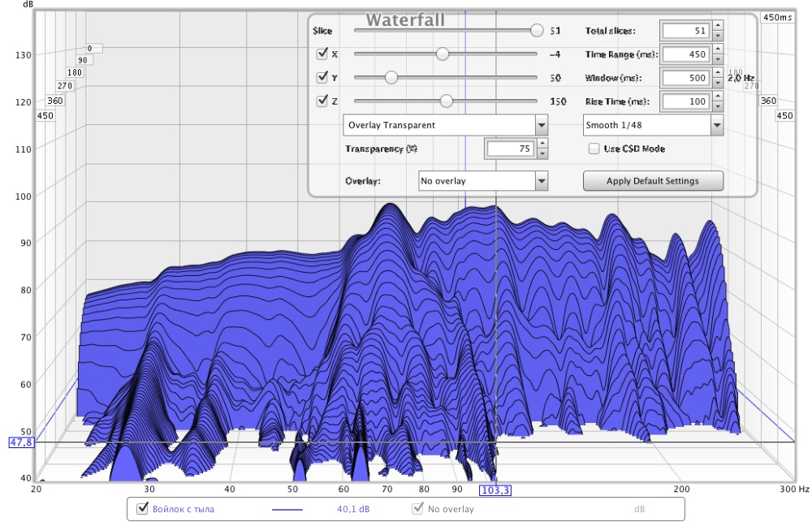
Task: Click the Войлок с тыла line sample
Action: point(286,509)
